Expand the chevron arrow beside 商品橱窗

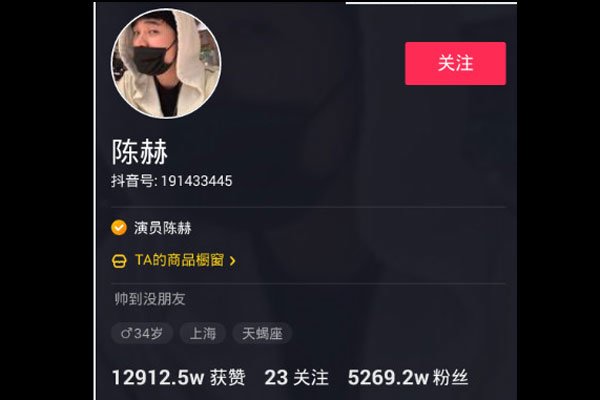[x=232, y=261]
